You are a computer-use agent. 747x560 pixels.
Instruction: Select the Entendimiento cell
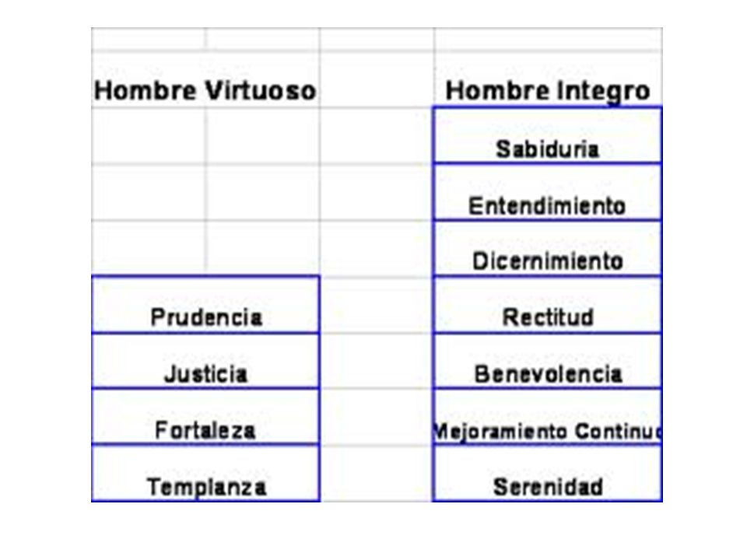[548, 192]
